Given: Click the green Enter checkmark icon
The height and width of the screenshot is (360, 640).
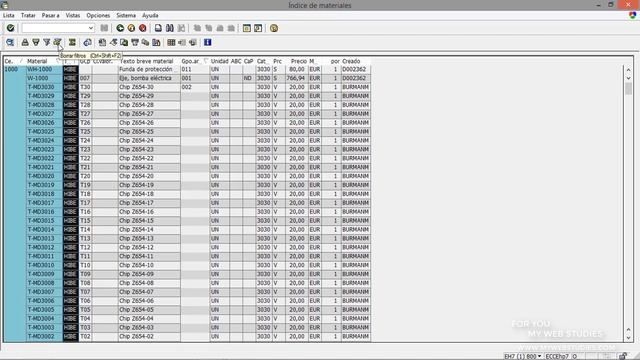Looking at the screenshot, I should pyautogui.click(x=11, y=28).
